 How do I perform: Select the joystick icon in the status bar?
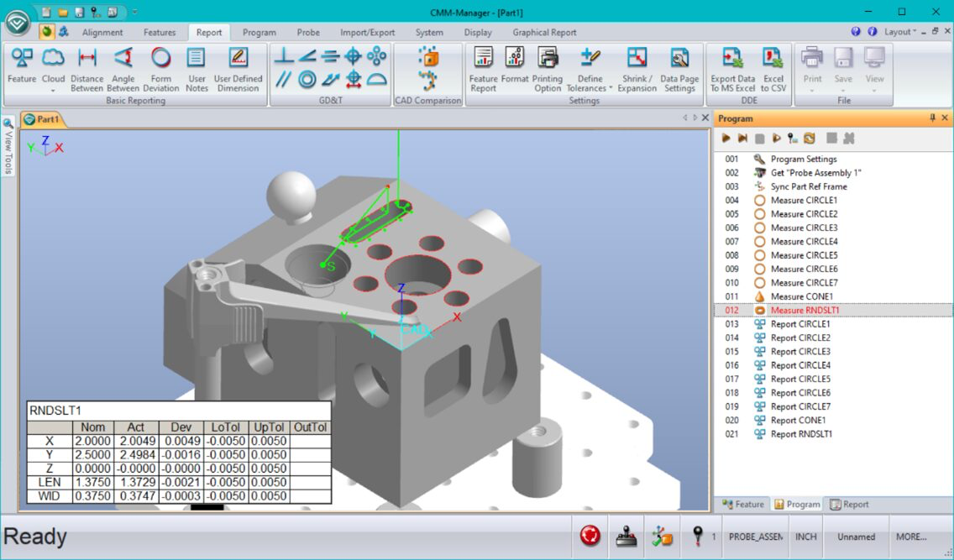626,535
